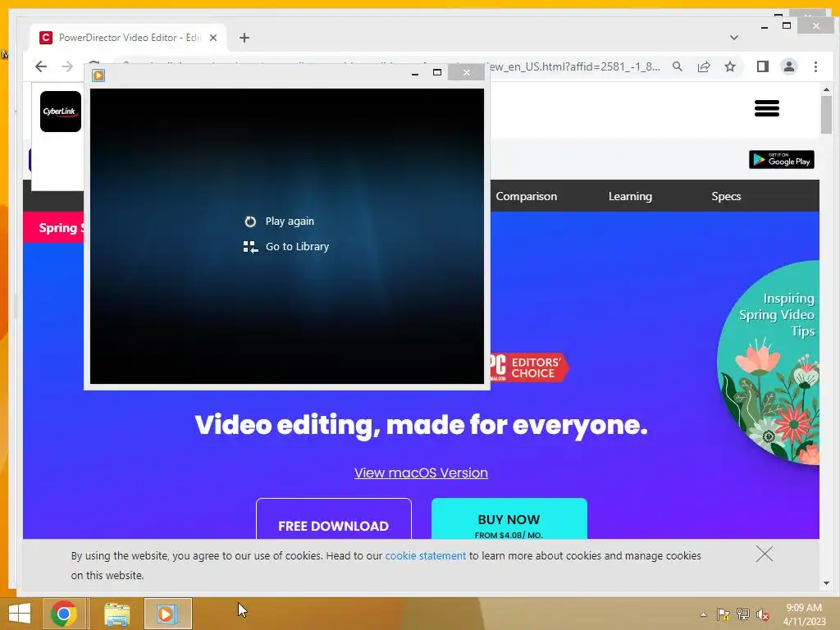Image resolution: width=840 pixels, height=630 pixels.
Task: Click the Chrome forward arrow
Action: 67,66
